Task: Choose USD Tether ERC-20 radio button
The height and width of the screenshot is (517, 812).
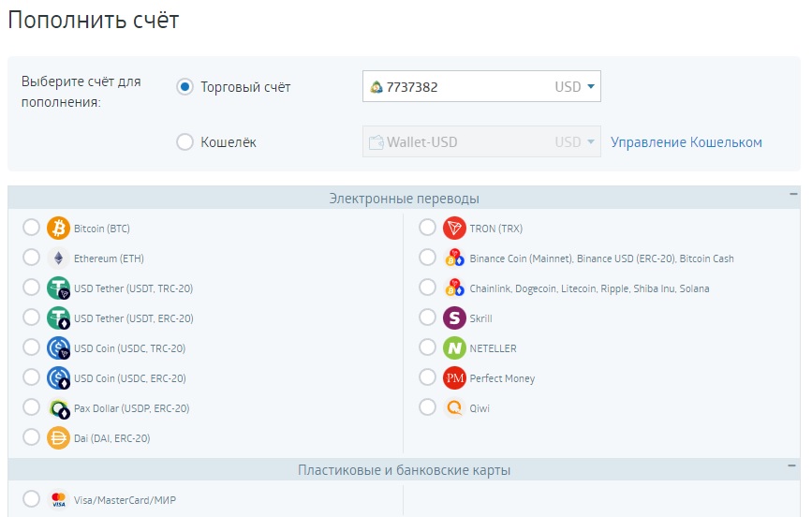Action: click(31, 318)
